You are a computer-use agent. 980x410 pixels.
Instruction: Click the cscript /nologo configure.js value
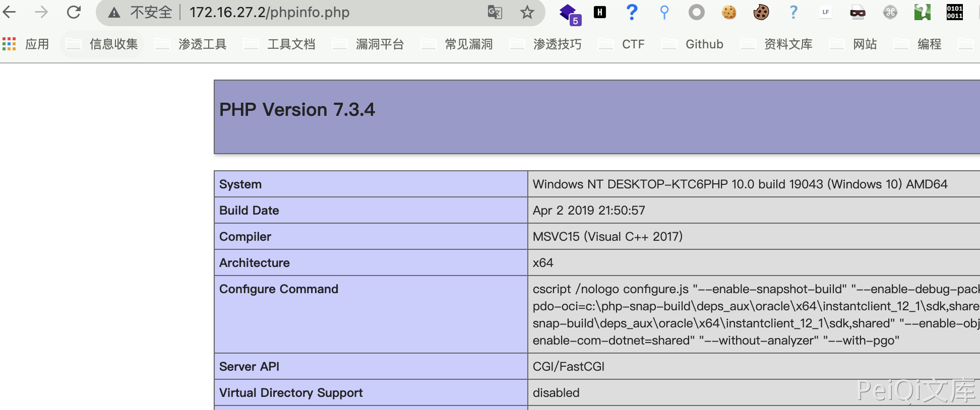pyautogui.click(x=756, y=315)
